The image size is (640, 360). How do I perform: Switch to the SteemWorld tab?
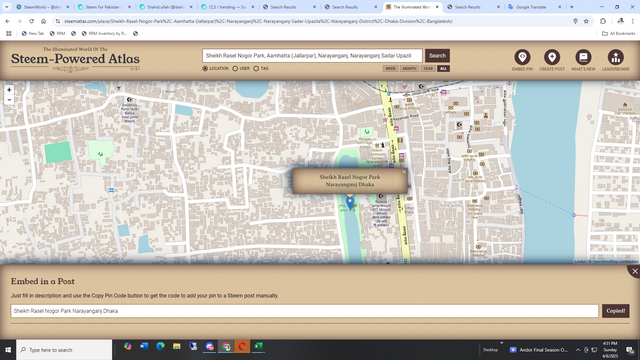click(x=42, y=7)
